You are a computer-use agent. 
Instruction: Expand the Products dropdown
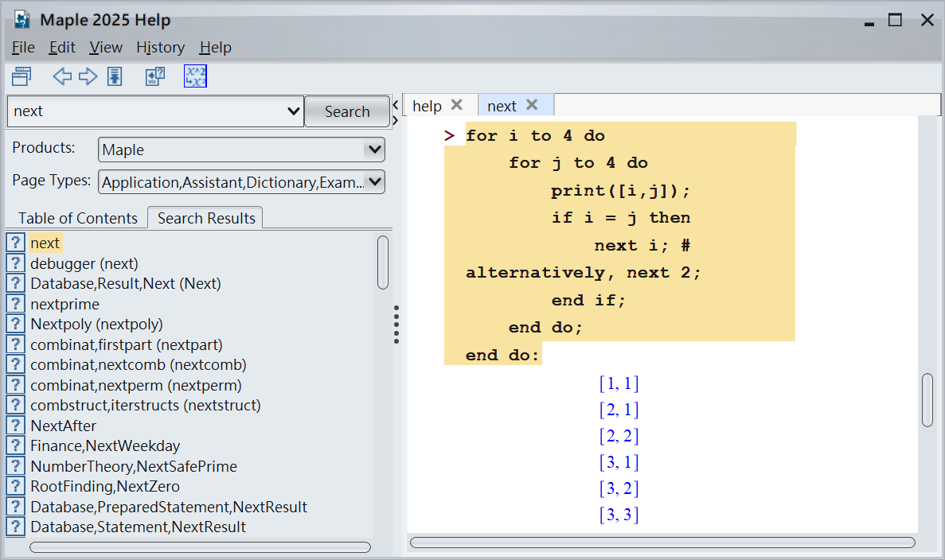[x=373, y=150]
